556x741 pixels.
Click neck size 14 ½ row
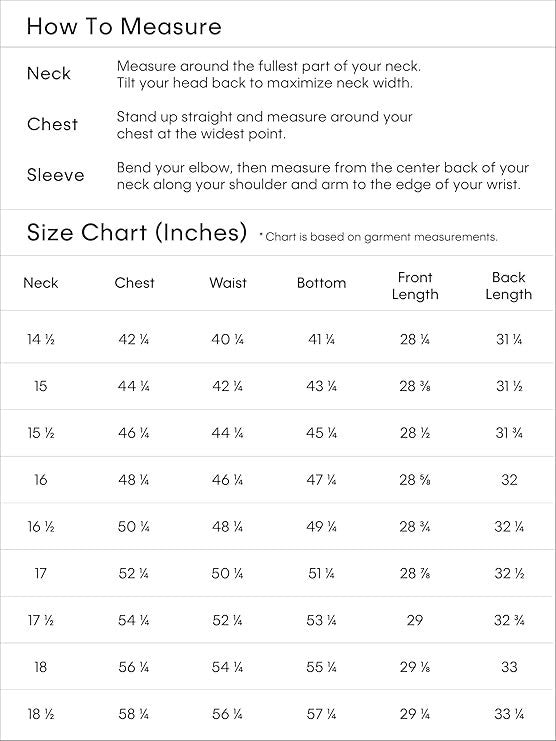(278, 339)
